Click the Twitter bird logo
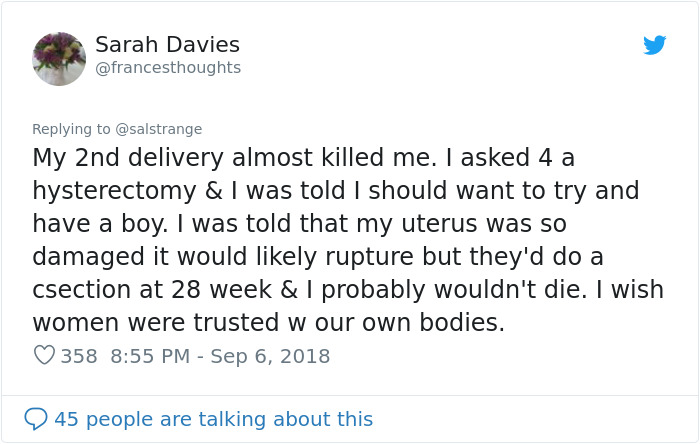Screen dimensions: 700x444 (654, 45)
